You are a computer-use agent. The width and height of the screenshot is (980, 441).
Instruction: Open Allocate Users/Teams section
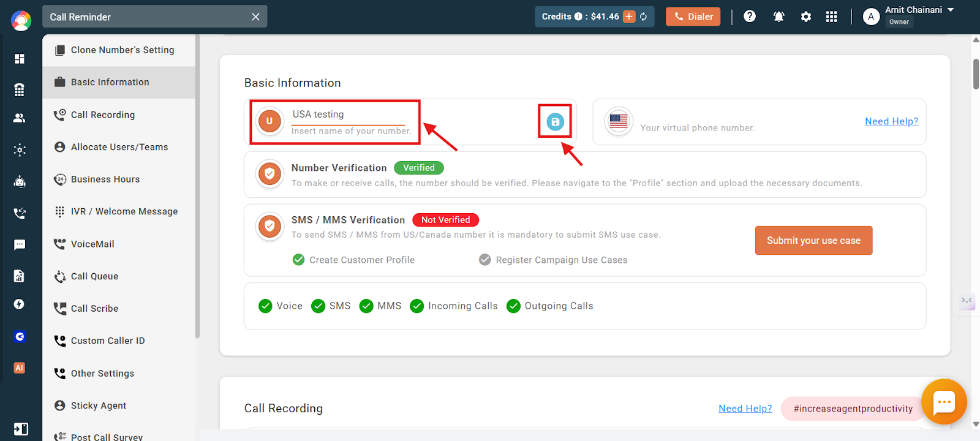pyautogui.click(x=119, y=147)
